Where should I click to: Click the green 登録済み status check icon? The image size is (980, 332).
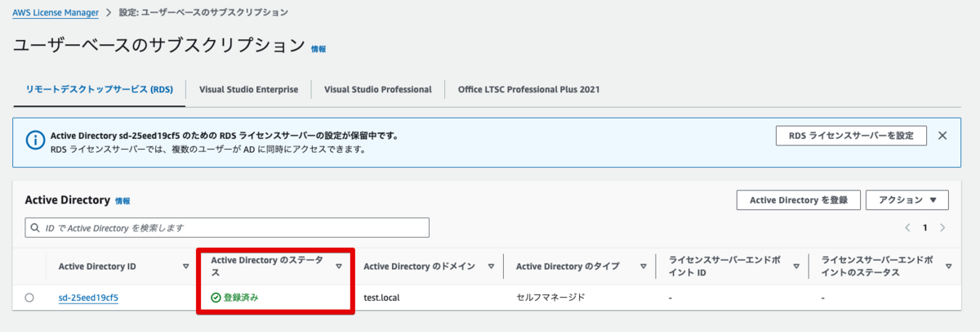point(216,298)
